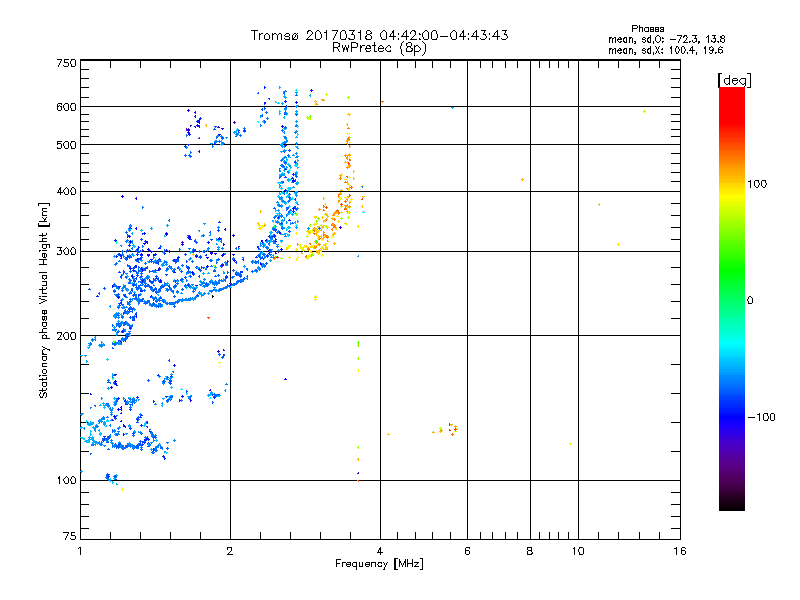This screenshot has height=600, width=800.
Task: Click the y-axis tick label '100'
Action: click(66, 481)
